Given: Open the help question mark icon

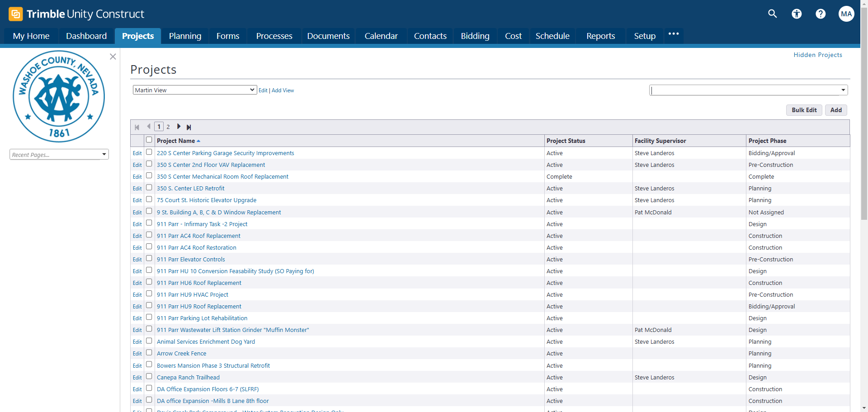Looking at the screenshot, I should point(821,14).
